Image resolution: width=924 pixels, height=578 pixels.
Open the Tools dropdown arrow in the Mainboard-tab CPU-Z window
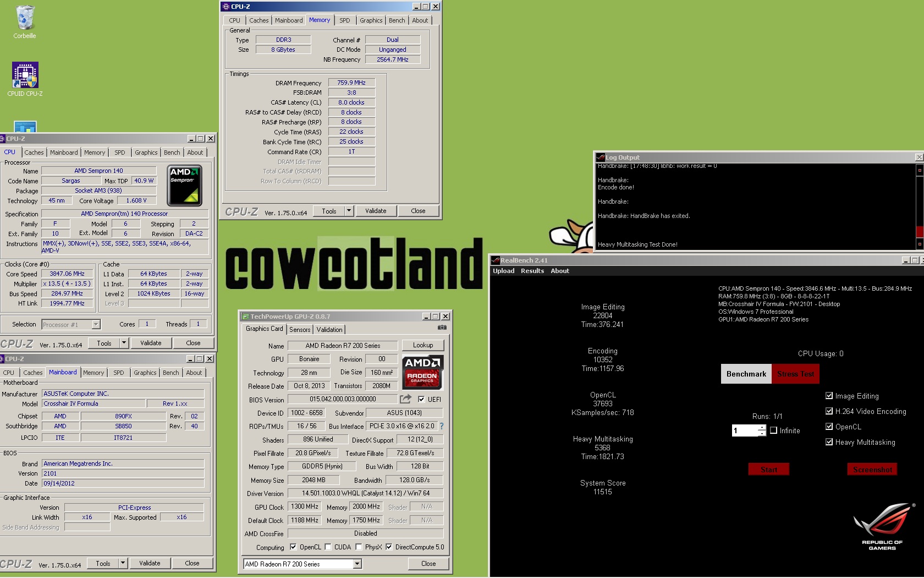(x=123, y=563)
